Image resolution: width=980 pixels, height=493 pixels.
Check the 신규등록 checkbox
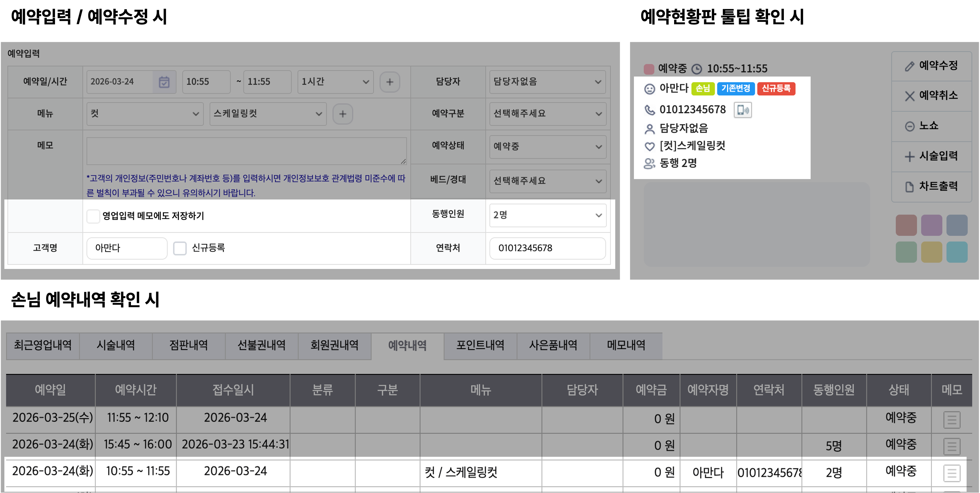180,248
